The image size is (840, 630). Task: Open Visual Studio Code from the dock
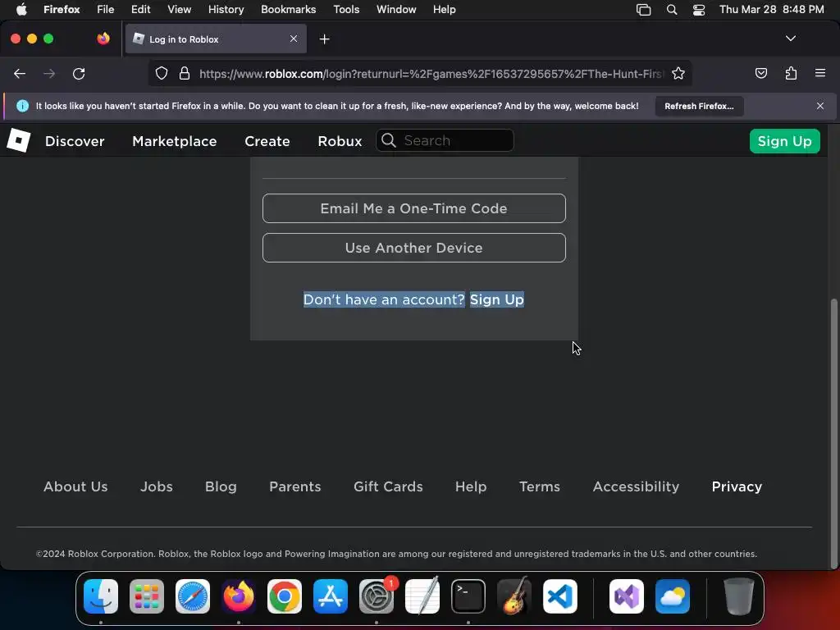[x=559, y=596]
